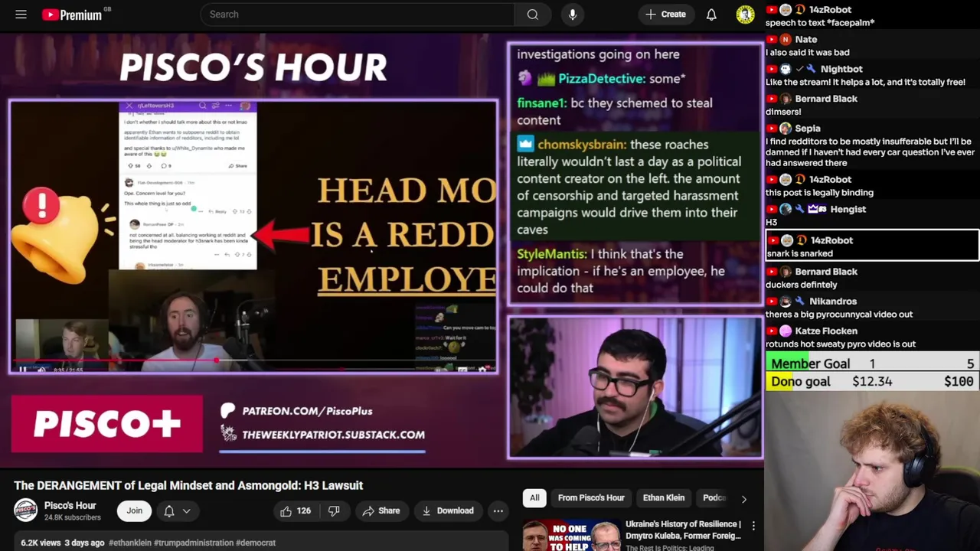Download the video

tap(447, 510)
